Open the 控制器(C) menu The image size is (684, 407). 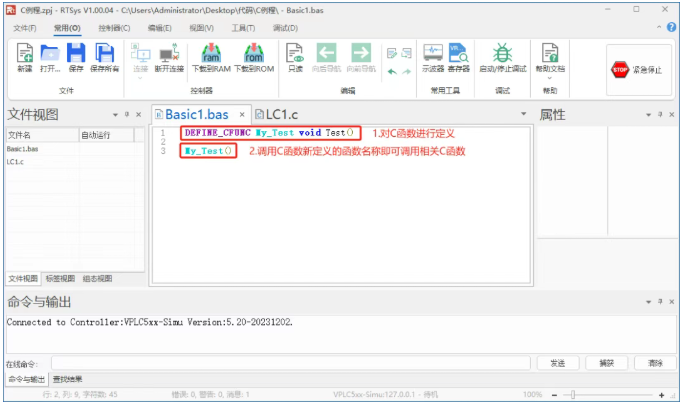click(x=113, y=28)
